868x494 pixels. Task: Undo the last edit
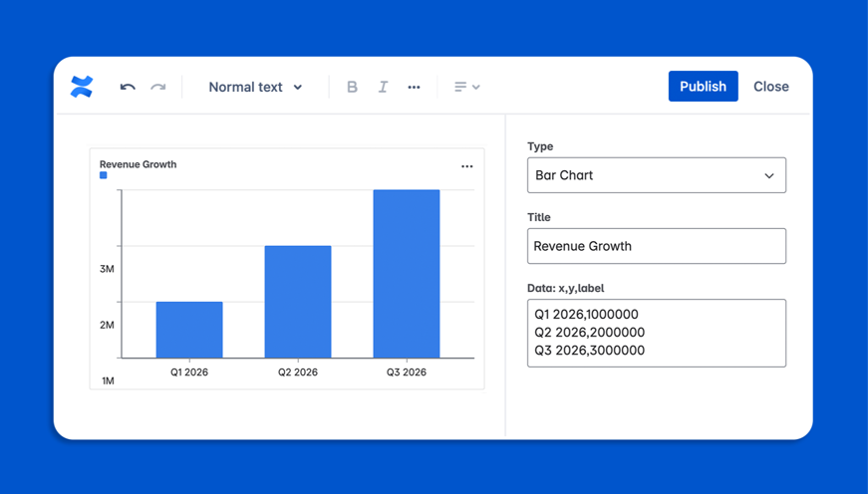128,87
